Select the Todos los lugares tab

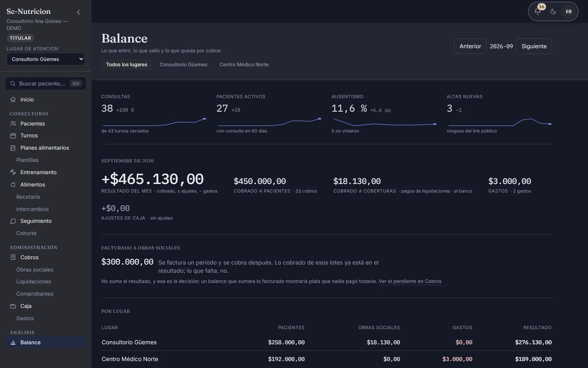[x=127, y=64]
